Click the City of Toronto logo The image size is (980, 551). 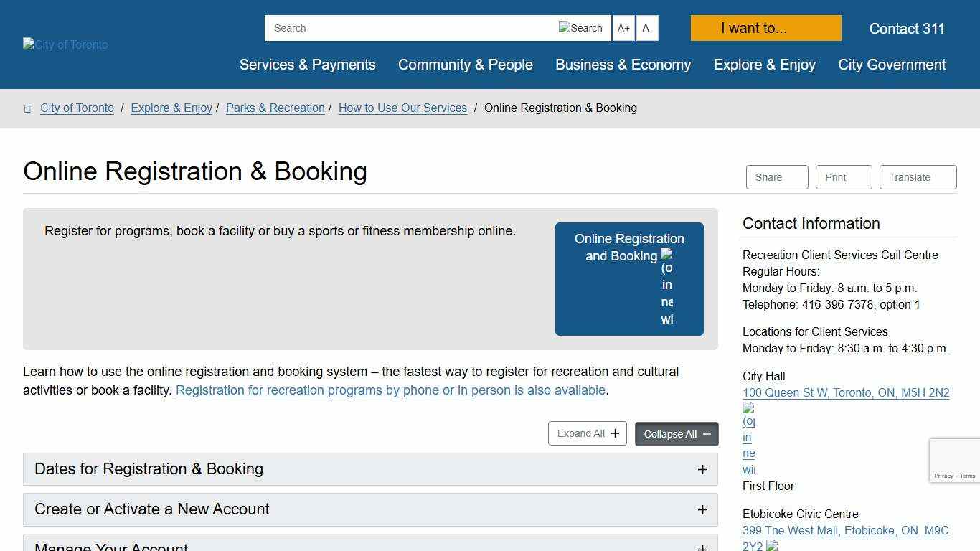coord(65,44)
